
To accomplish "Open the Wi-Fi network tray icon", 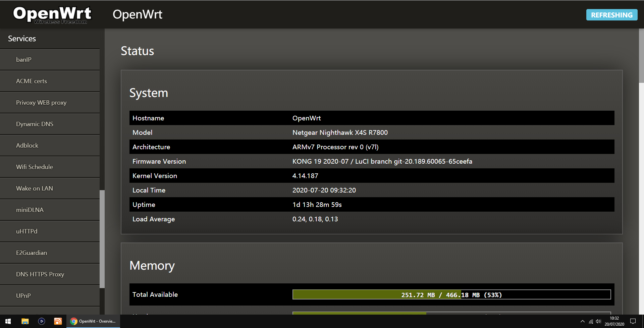I will click(x=591, y=321).
